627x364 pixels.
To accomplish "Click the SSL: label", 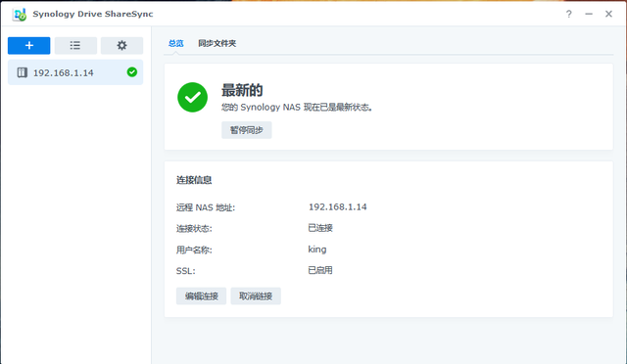I will [185, 271].
